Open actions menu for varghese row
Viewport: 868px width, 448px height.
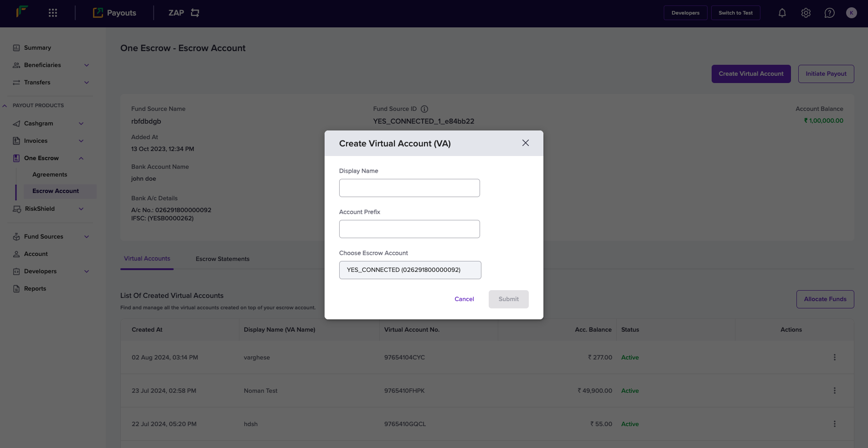click(x=835, y=357)
